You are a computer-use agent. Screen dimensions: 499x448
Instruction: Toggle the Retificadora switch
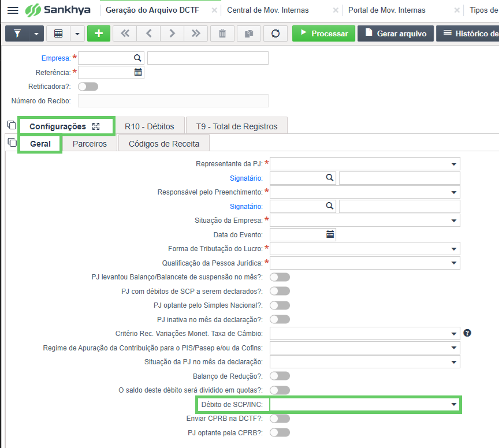tap(88, 87)
